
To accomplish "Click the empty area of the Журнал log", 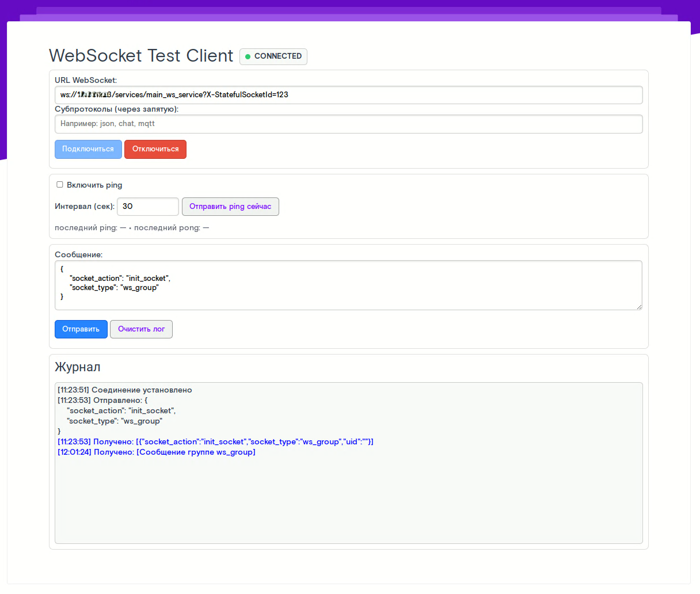I will point(348,501).
